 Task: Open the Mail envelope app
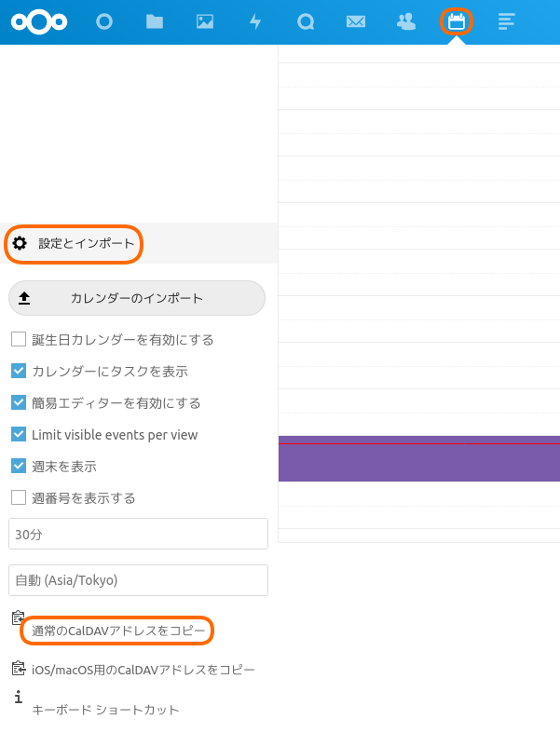(355, 21)
